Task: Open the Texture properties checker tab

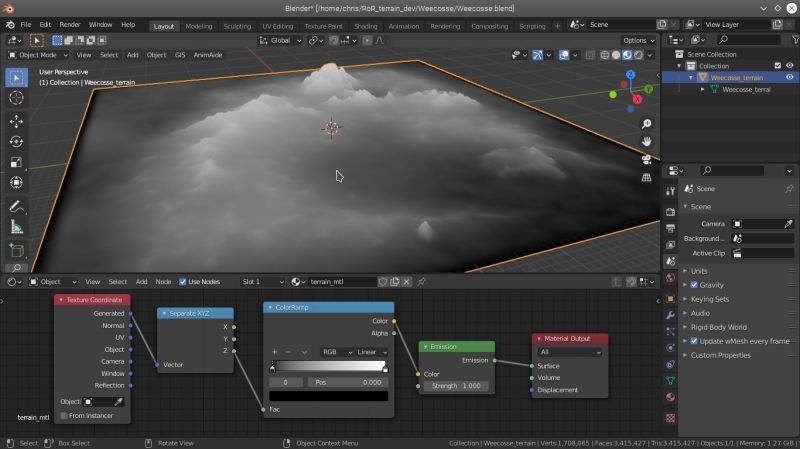Action: pyautogui.click(x=670, y=418)
